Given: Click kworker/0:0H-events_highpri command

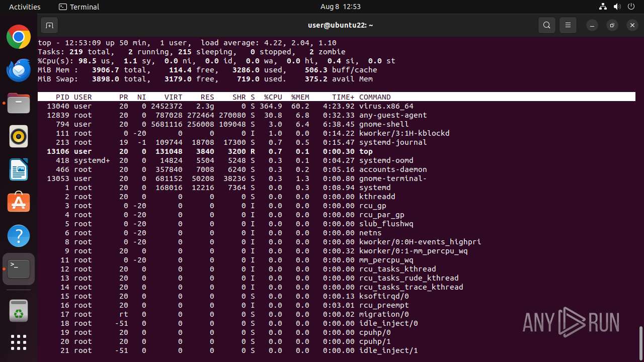Looking at the screenshot, I should [x=420, y=242].
